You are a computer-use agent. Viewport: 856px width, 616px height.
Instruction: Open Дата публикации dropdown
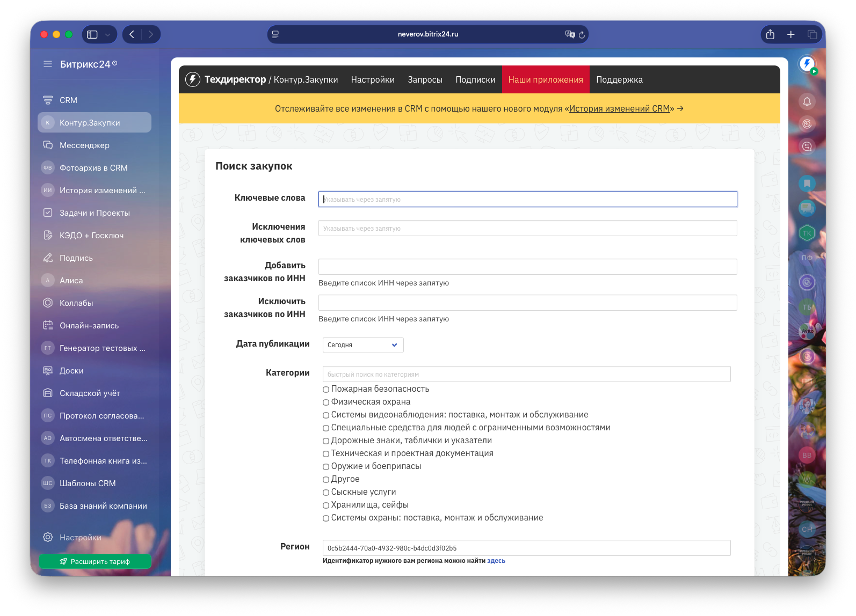(363, 345)
